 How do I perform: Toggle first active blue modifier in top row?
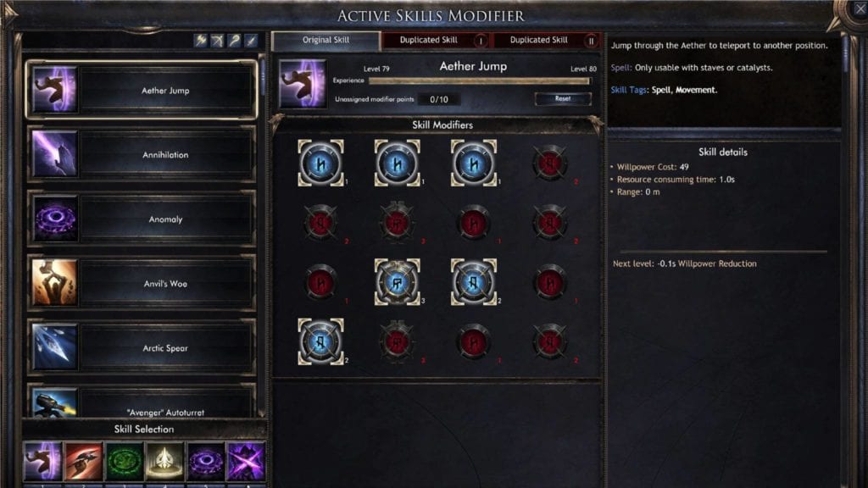320,164
